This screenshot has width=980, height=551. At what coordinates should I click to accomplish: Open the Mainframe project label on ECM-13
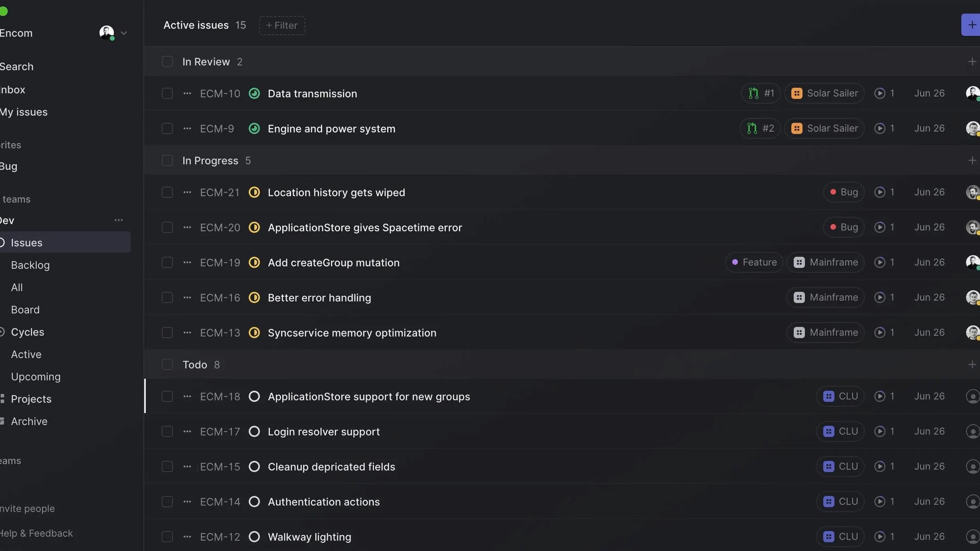pyautogui.click(x=825, y=333)
